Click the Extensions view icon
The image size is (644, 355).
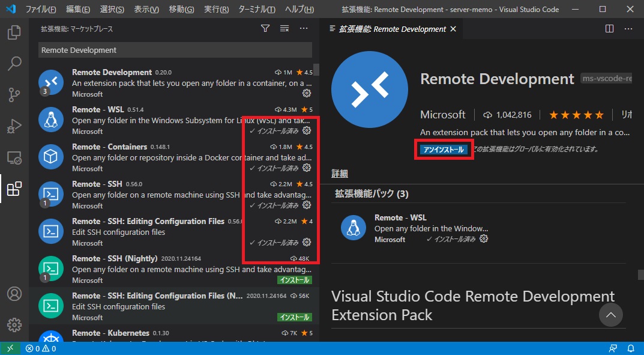tap(14, 189)
